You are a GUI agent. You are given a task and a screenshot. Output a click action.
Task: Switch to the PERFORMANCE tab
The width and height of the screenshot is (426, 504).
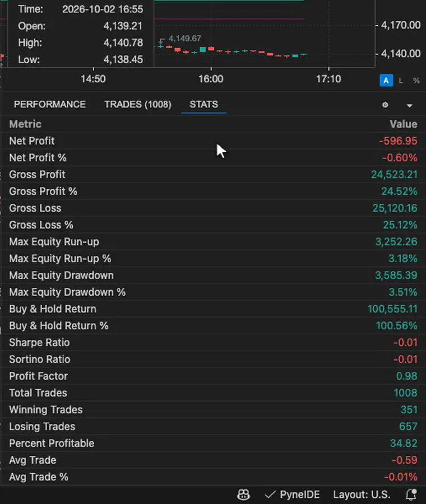click(x=49, y=105)
